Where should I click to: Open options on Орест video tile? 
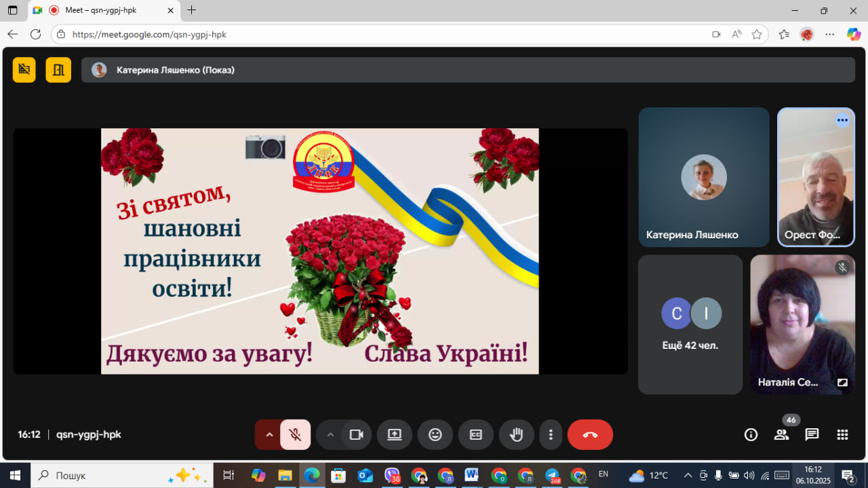point(842,120)
